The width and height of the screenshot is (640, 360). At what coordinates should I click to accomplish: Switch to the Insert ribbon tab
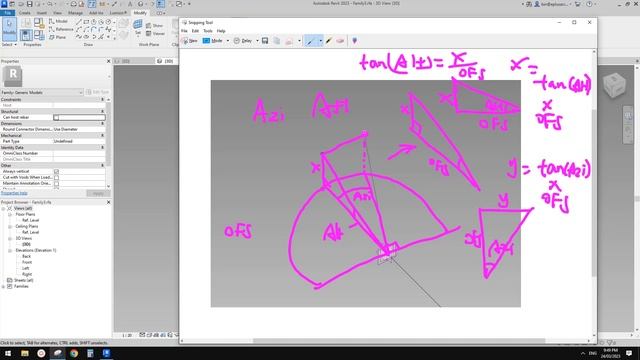point(42,13)
